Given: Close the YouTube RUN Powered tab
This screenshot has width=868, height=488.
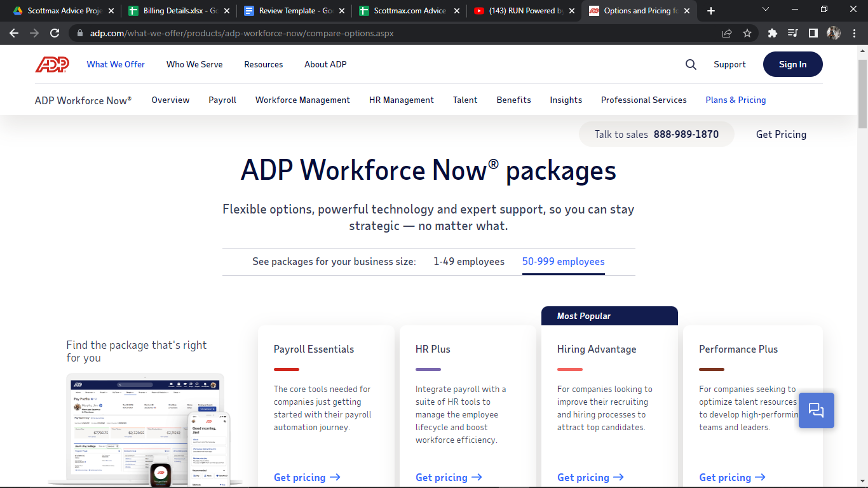Looking at the screenshot, I should coord(572,11).
